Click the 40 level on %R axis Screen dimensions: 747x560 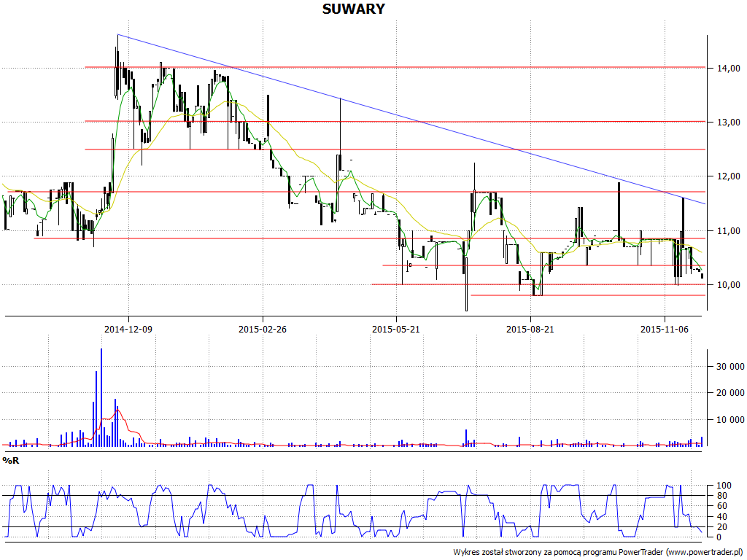721,517
